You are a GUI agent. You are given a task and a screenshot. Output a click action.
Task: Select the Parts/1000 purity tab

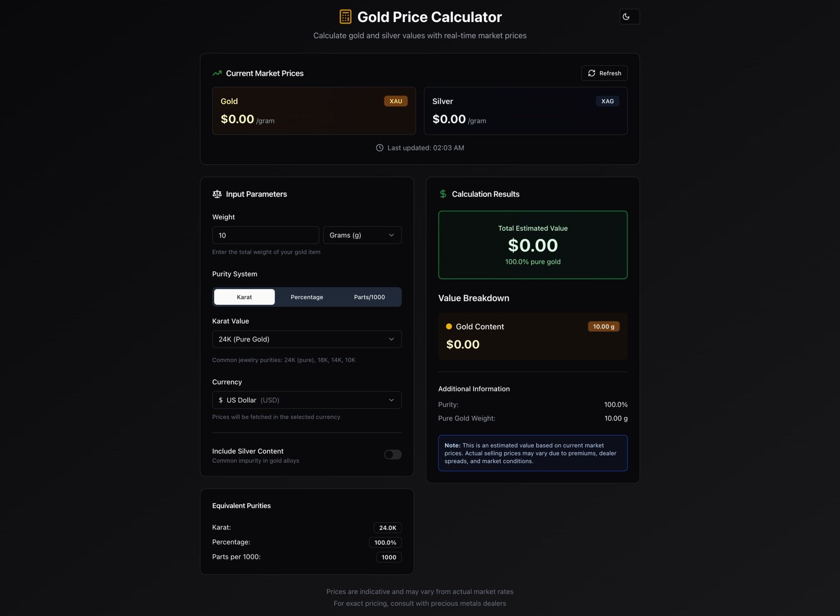pyautogui.click(x=369, y=297)
